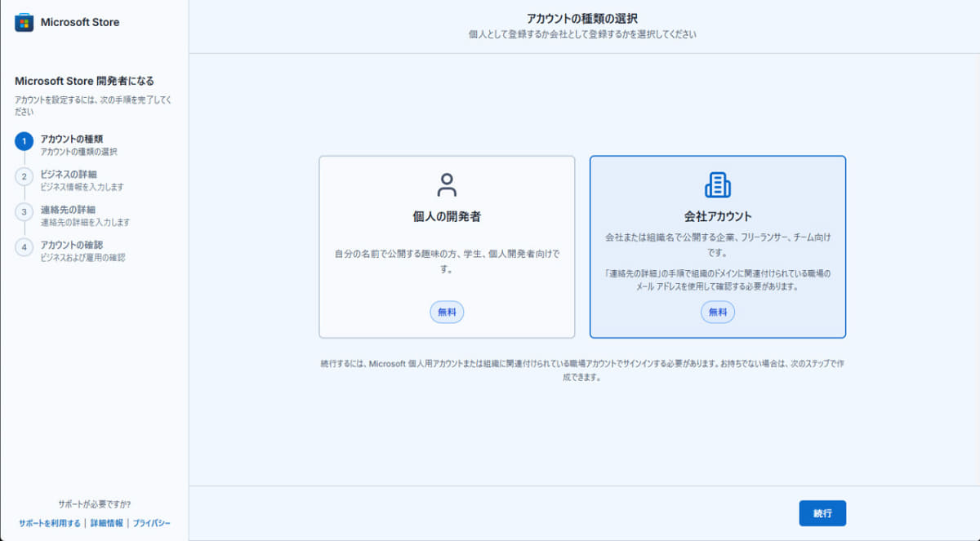Viewport: 980px width, 541px height.
Task: Click 自分の名前で公開する description text
Action: click(447, 260)
